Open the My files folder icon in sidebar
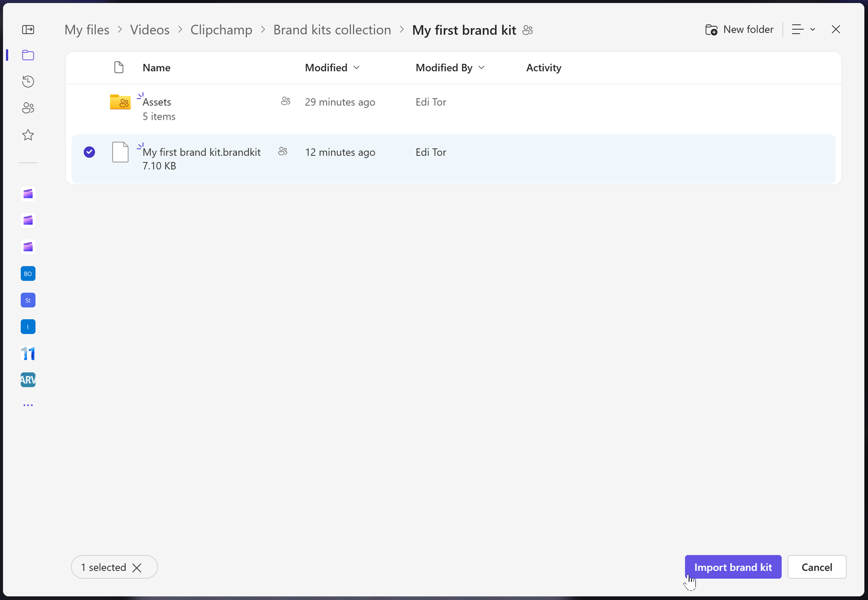 28,55
